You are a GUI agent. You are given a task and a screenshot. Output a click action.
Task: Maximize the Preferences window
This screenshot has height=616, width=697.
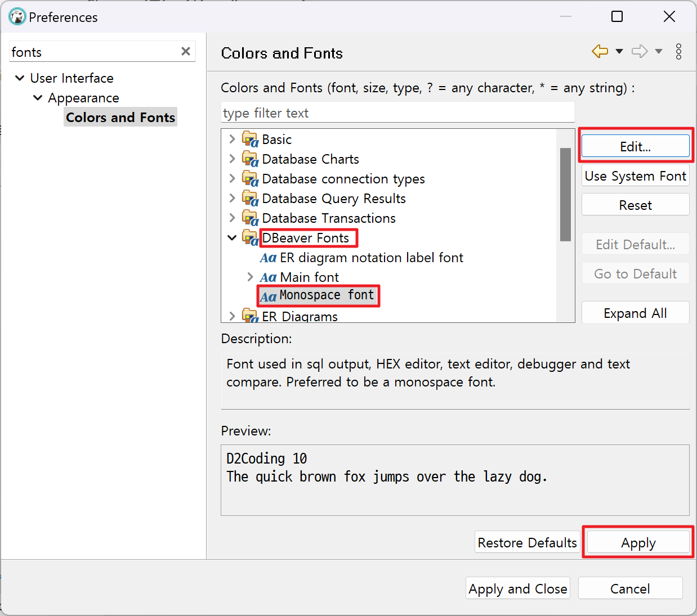pyautogui.click(x=617, y=17)
